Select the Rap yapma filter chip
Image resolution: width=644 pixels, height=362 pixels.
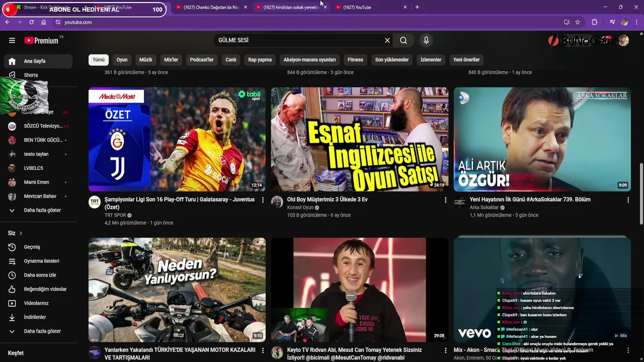pyautogui.click(x=260, y=60)
